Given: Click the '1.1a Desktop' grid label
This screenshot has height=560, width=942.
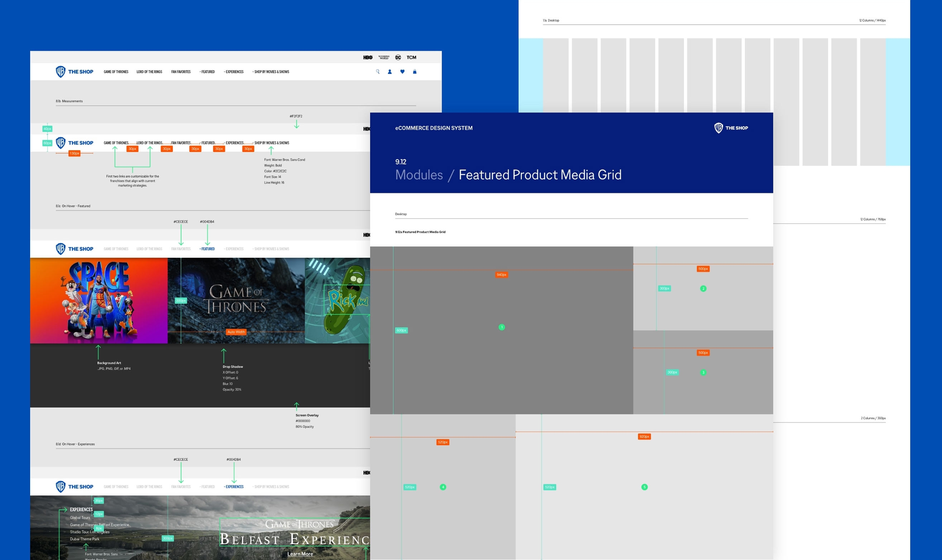Looking at the screenshot, I should pyautogui.click(x=551, y=20).
